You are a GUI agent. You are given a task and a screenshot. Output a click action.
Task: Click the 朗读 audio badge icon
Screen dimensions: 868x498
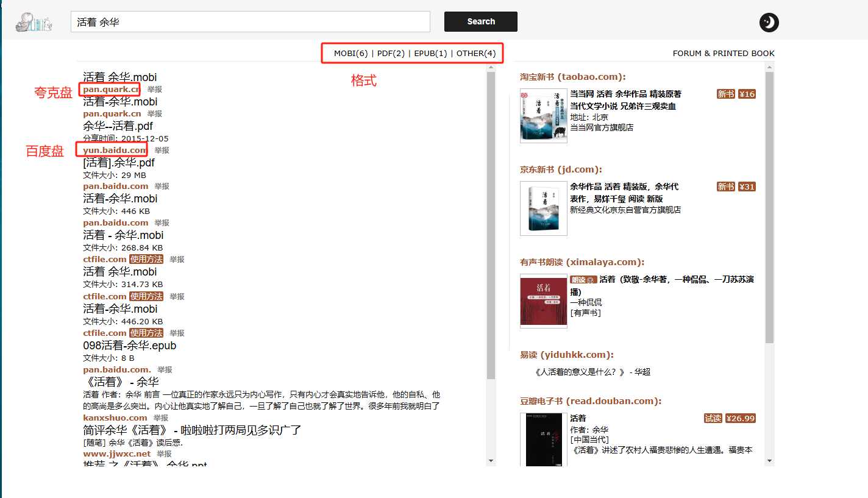point(583,279)
